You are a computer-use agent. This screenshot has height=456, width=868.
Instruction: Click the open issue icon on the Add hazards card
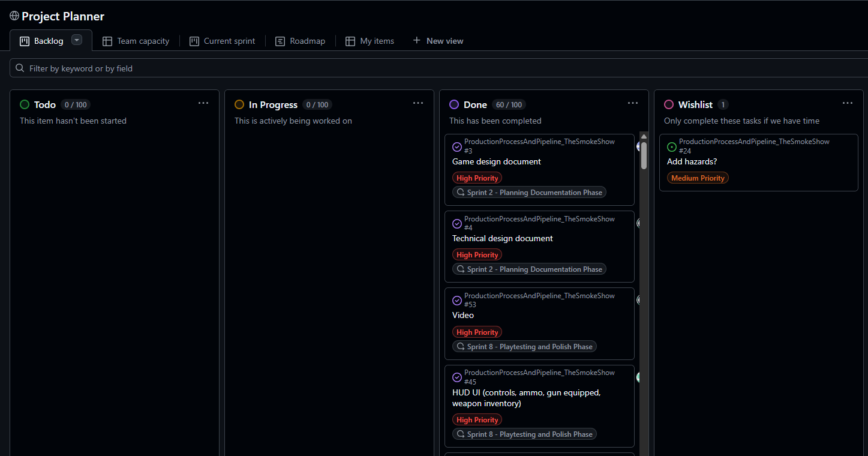(x=672, y=146)
